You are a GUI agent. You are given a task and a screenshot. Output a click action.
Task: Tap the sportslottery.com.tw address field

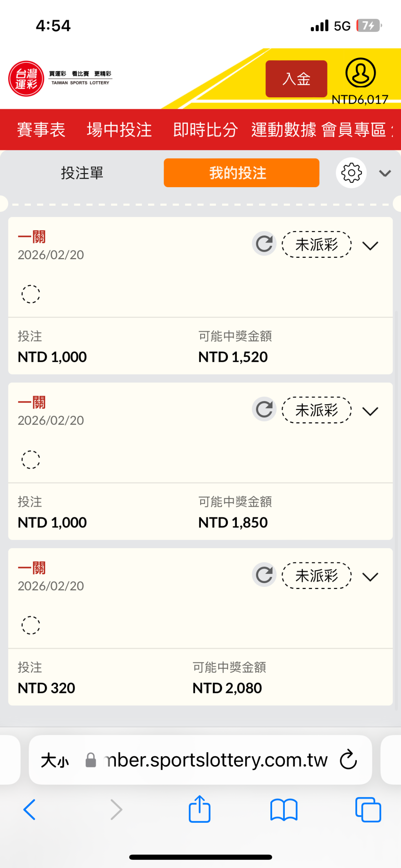click(215, 760)
